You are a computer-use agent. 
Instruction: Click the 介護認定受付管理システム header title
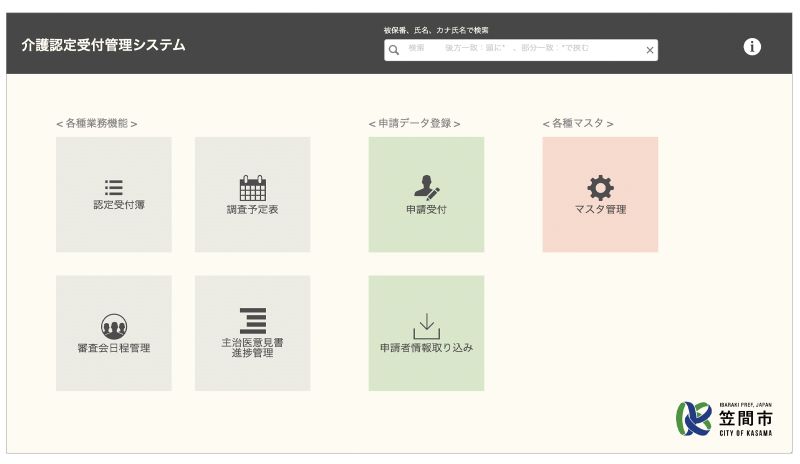(x=103, y=46)
